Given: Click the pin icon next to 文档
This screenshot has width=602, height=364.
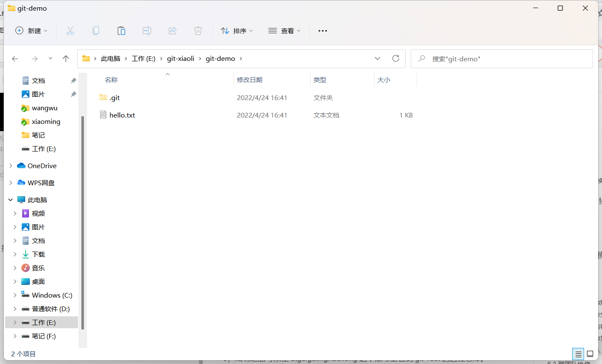Looking at the screenshot, I should (x=73, y=80).
